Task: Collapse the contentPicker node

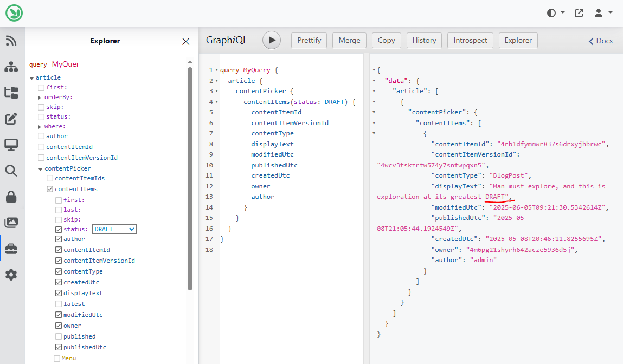Action: (41, 168)
